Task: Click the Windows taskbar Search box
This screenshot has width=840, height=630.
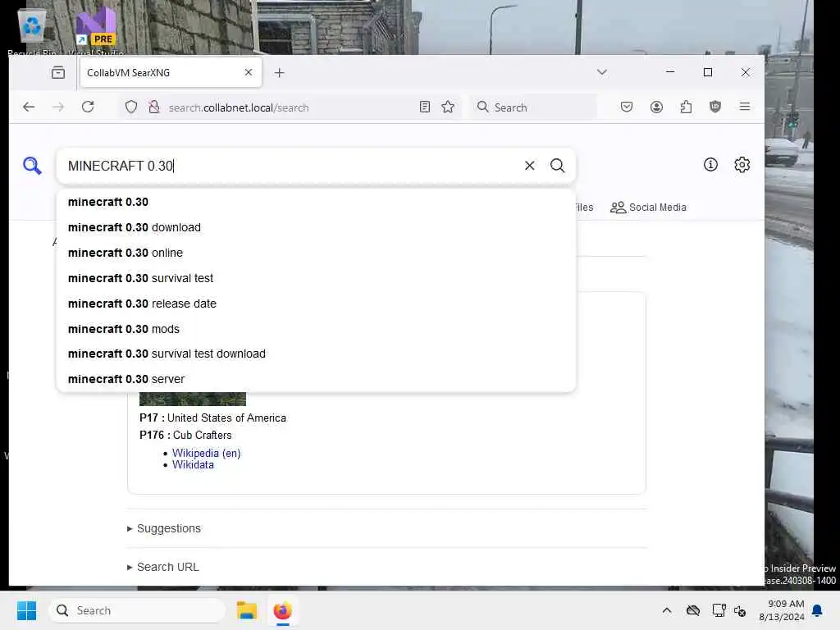Action: point(137,610)
